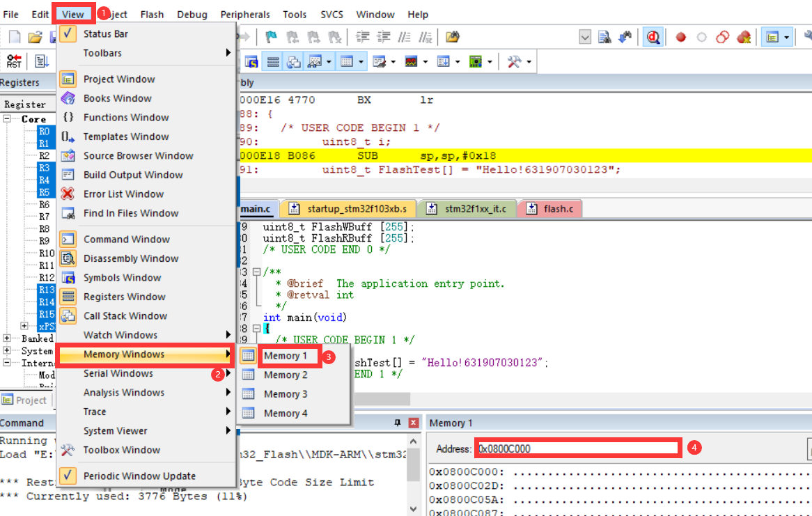Toggle Status Bar in View menu

pyautogui.click(x=146, y=33)
